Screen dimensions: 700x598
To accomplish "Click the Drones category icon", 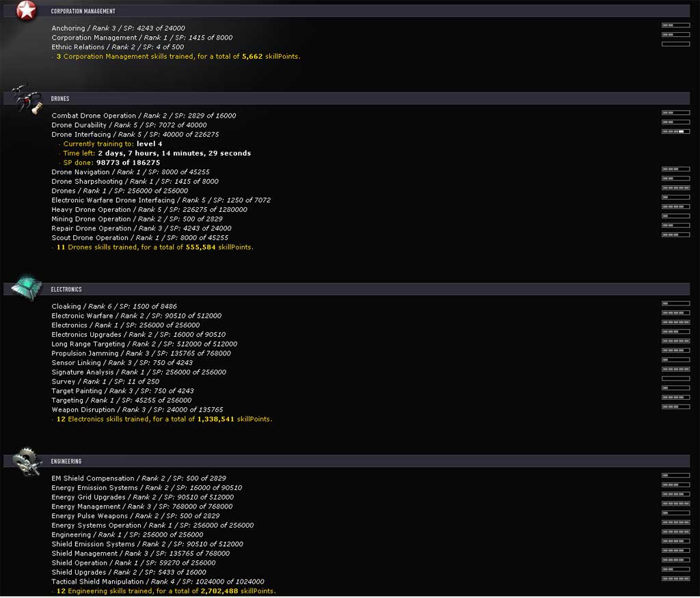I will point(26,99).
